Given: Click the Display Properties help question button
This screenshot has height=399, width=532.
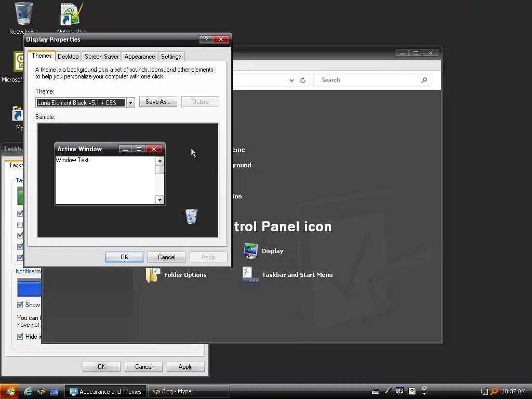Looking at the screenshot, I should click(x=206, y=39).
